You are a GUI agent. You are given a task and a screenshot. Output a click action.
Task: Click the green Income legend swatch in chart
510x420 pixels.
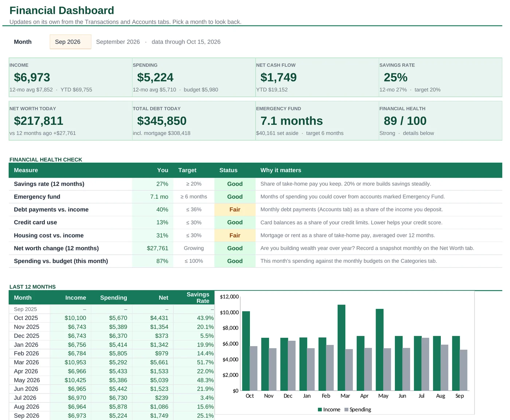click(320, 410)
